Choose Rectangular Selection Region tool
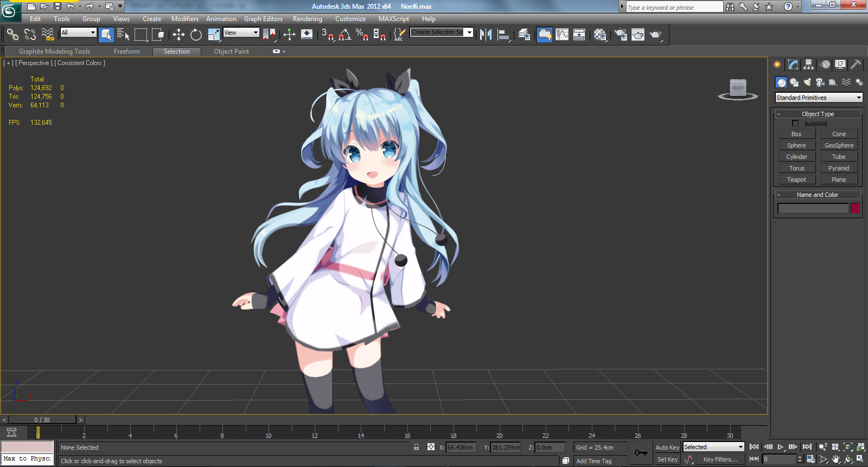This screenshot has width=868, height=467. tap(141, 35)
